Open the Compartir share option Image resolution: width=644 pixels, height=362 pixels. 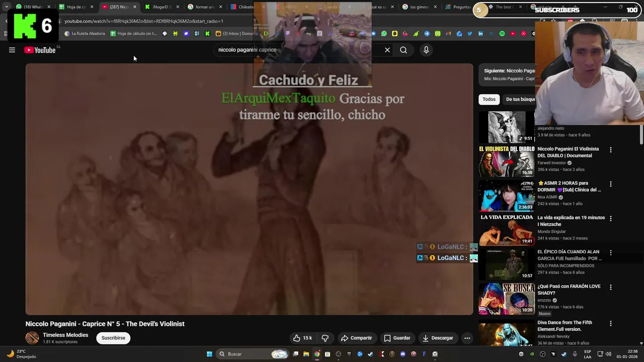coord(356,338)
